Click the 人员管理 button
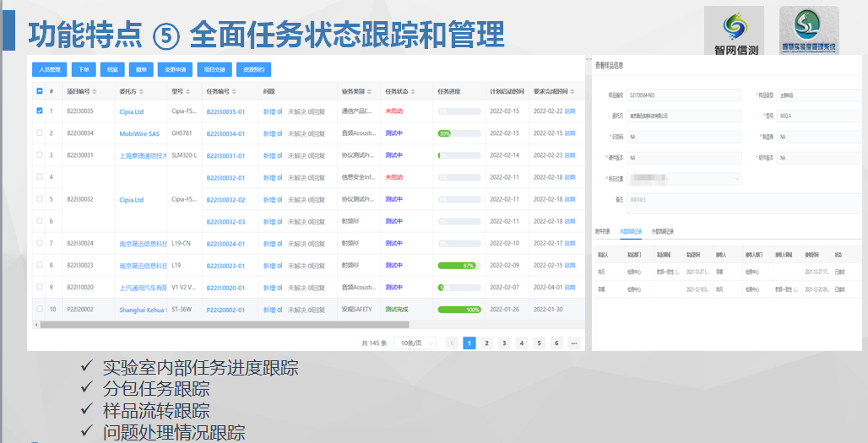Viewport: 868px width, 443px height. coord(49,70)
